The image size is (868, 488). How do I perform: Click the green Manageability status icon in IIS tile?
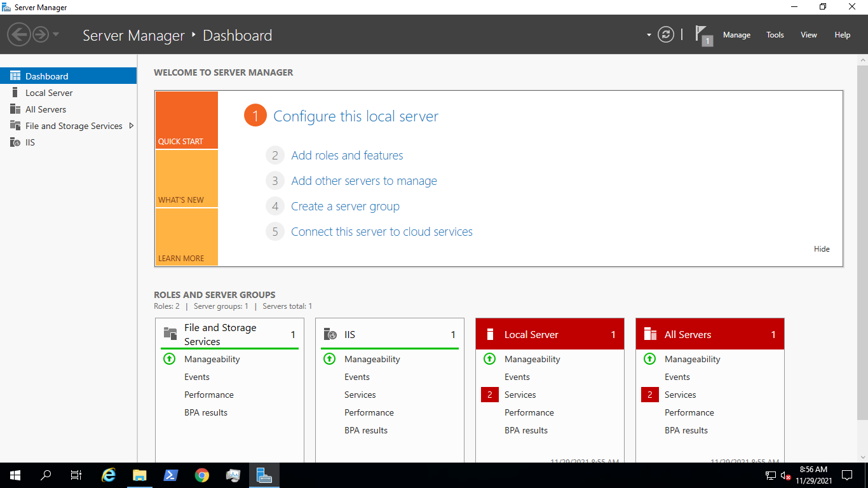(329, 358)
